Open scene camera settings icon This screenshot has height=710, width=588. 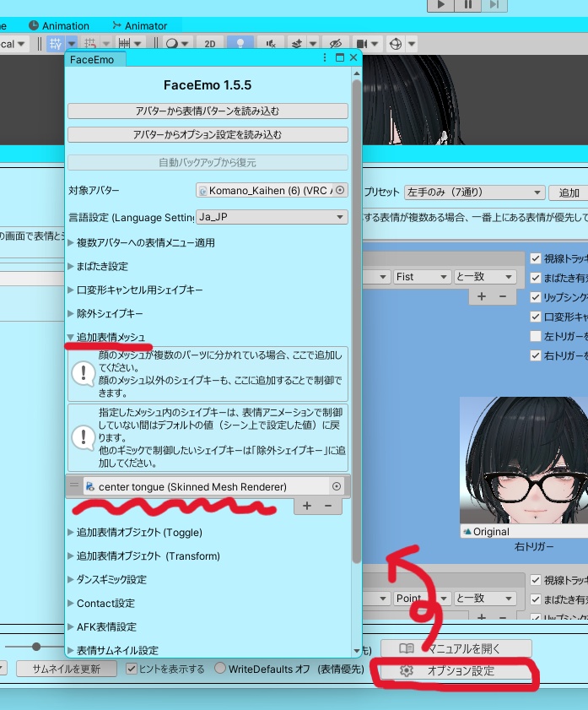click(362, 43)
